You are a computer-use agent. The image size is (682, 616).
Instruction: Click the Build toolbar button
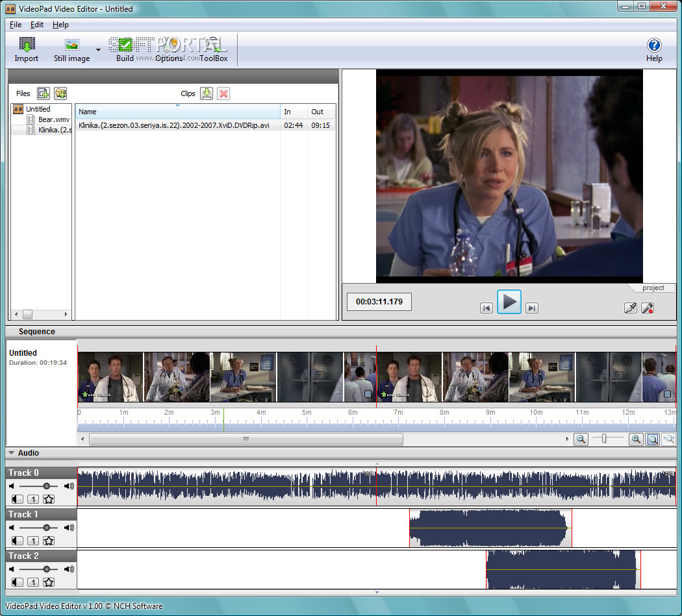(x=125, y=49)
